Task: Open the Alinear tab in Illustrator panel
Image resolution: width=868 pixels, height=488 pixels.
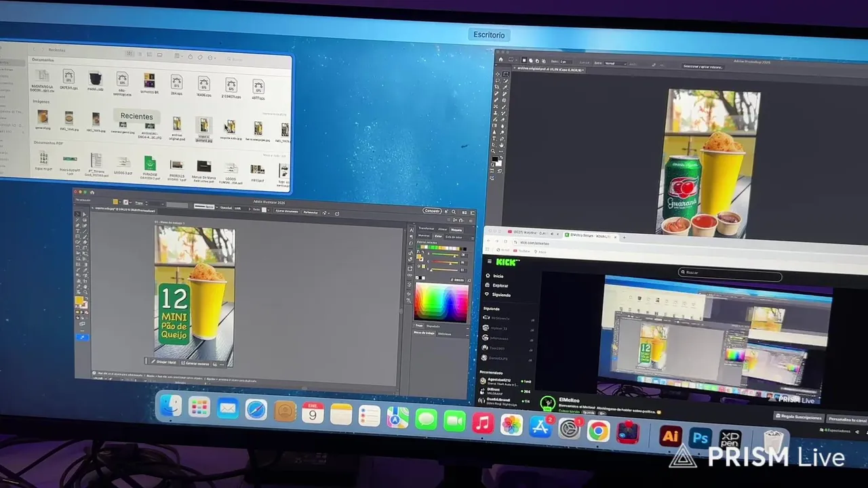Action: [442, 229]
